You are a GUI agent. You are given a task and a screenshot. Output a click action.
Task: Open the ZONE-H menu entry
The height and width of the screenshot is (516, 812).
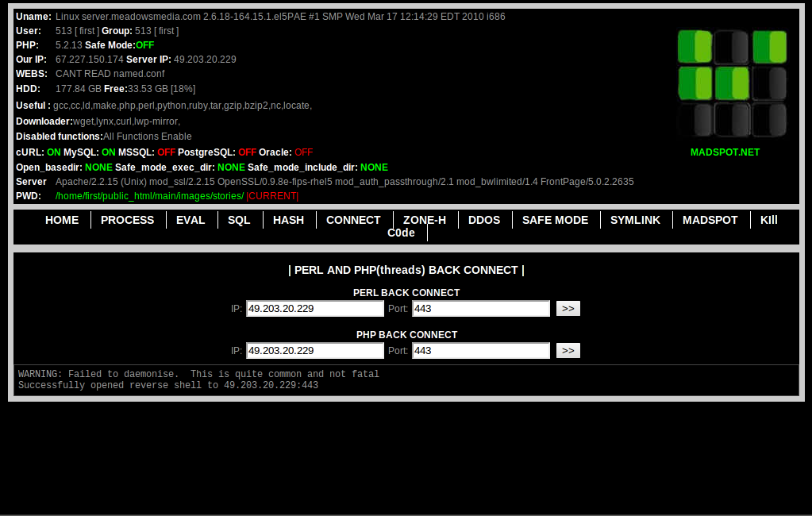(425, 220)
